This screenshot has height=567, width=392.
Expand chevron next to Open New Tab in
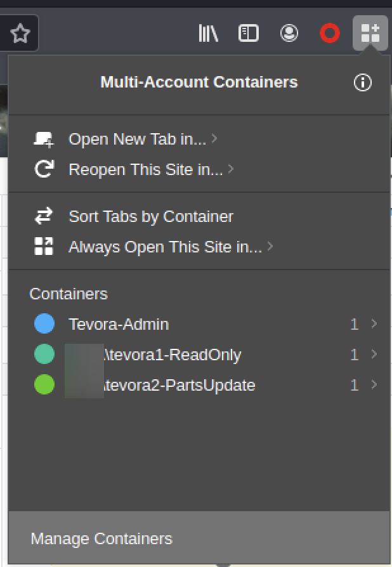(x=214, y=138)
